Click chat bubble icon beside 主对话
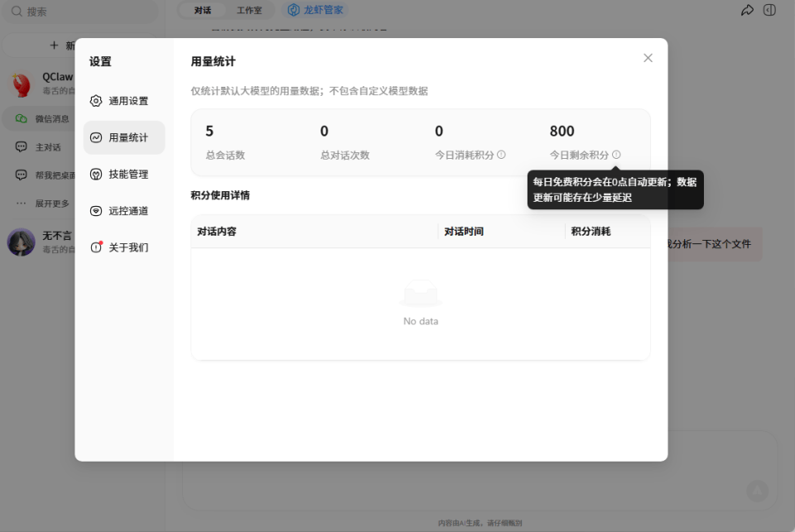The width and height of the screenshot is (795, 532). [x=21, y=147]
